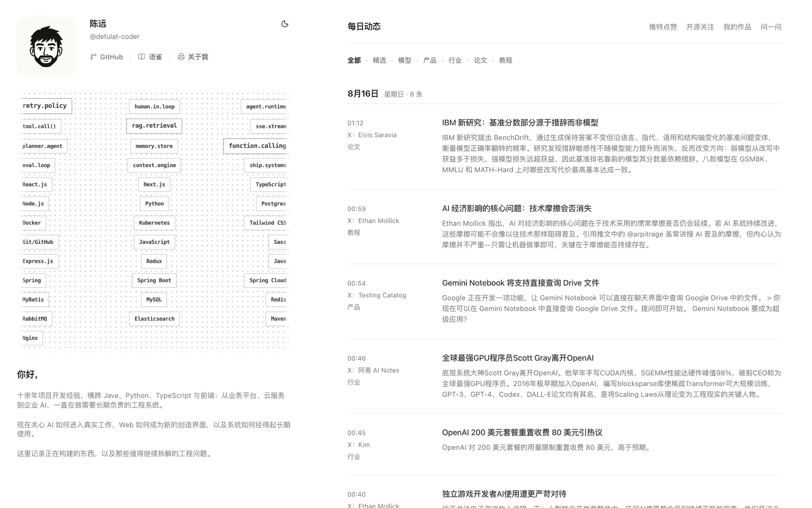This screenshot has width=812, height=508.
Task: Click the human.in.loop tag
Action: 154,107
